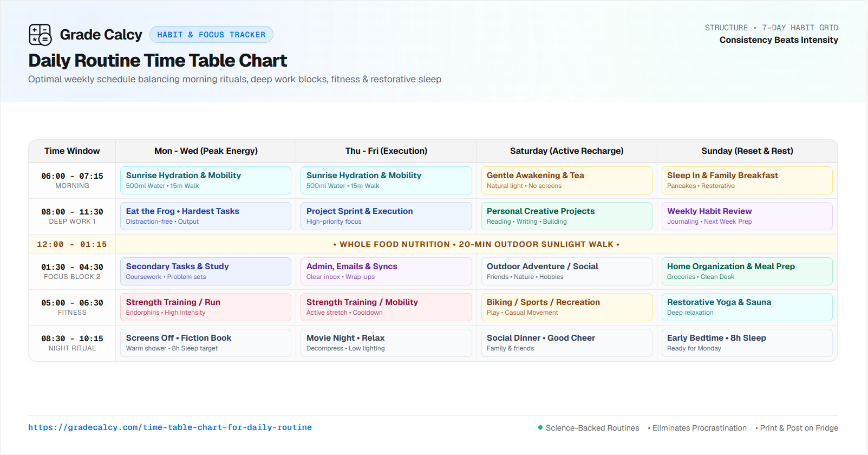Select the 01:30 - 04:30 Focus Block 2 cell
The width and height of the screenshot is (868, 455).
point(72,271)
